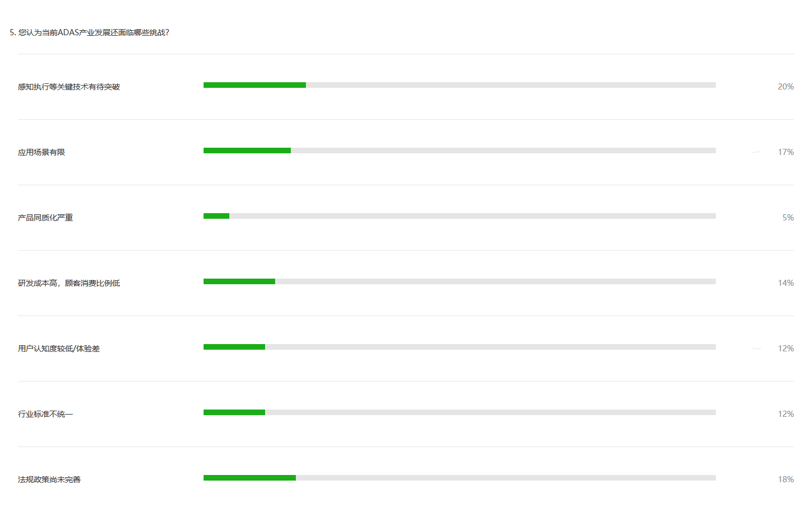Select the 法规政策尚未完善 option label

point(49,479)
